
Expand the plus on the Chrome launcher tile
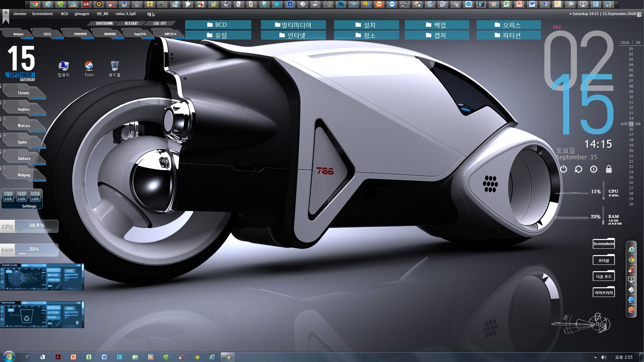point(5,86)
